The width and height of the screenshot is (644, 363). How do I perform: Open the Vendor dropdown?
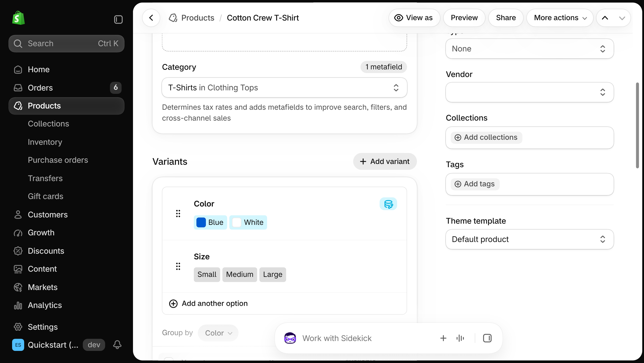click(530, 92)
